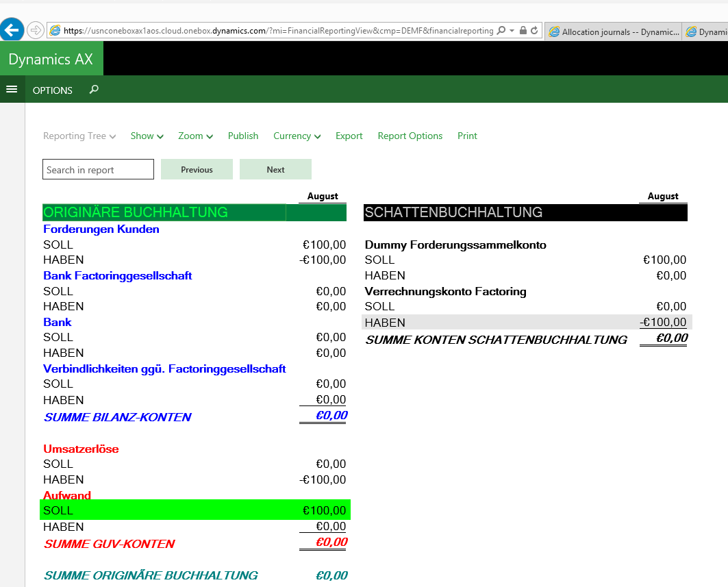Click the lock security icon in address bar
Image resolution: width=728 pixels, height=587 pixels.
coord(523,31)
